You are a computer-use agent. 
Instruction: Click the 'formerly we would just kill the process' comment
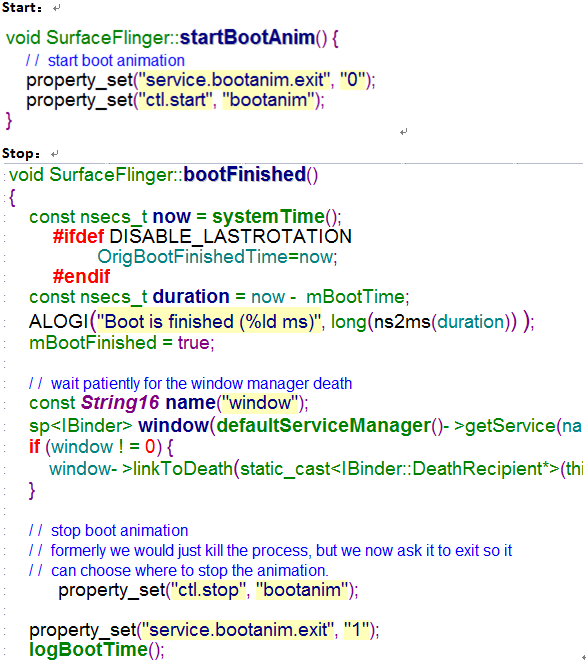[x=270, y=550]
